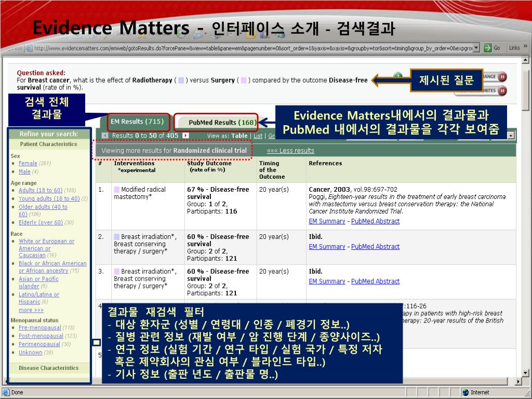Show more Race filter options
Image resolution: width=532 pixels, height=399 pixels.
[x=31, y=310]
